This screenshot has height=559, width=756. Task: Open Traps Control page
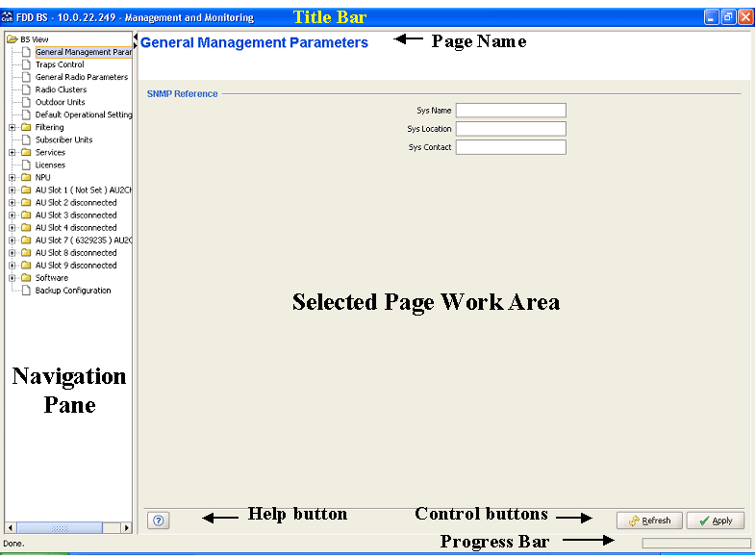point(60,65)
